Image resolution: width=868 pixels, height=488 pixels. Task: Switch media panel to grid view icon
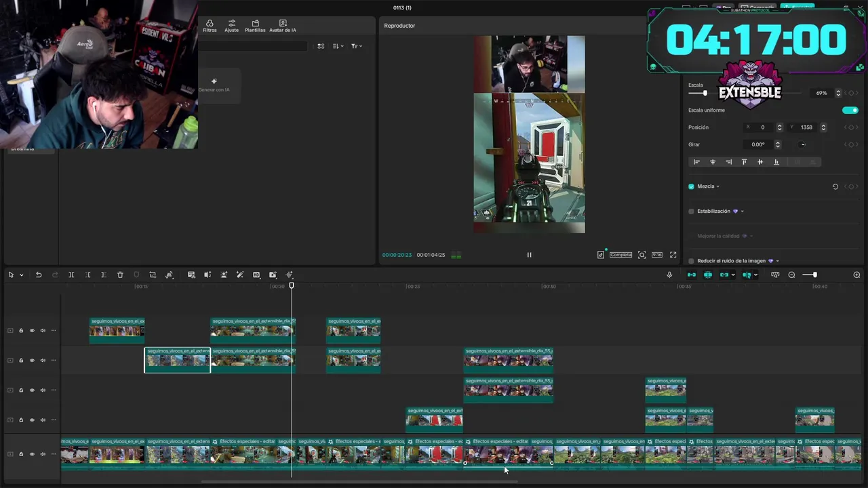coord(321,46)
